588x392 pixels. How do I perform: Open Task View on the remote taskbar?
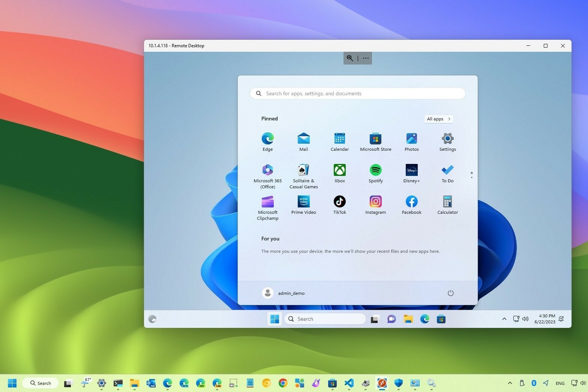point(375,319)
